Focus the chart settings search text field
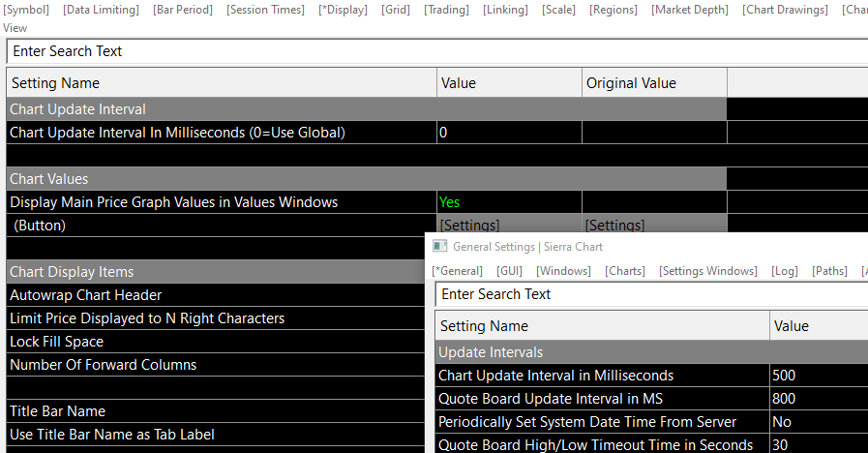Viewport: 868px width, 453px height. (437, 51)
